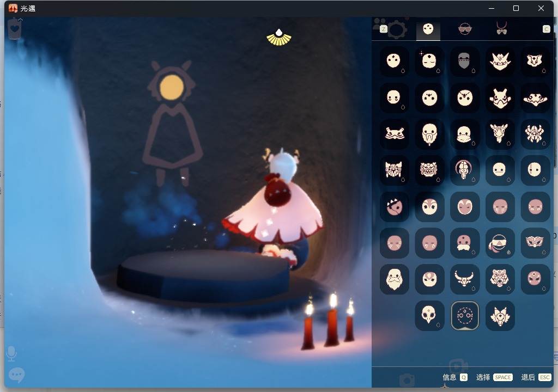
Task: Select the half-split two-tone mask
Action: (535, 170)
